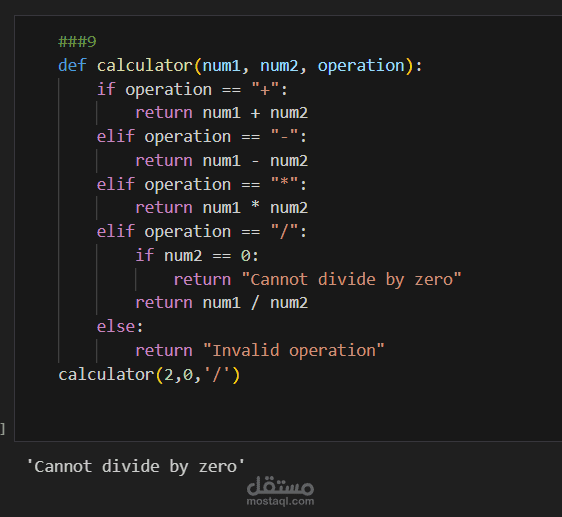Click the if num2 == 0 line
Screen dimensions: 562x517
197,256
